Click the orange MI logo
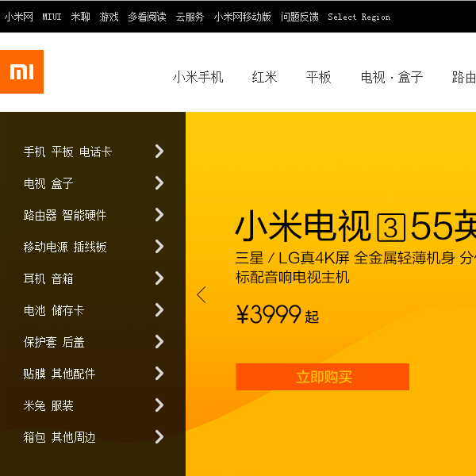The height and width of the screenshot is (476, 476). pyautogui.click(x=21, y=71)
